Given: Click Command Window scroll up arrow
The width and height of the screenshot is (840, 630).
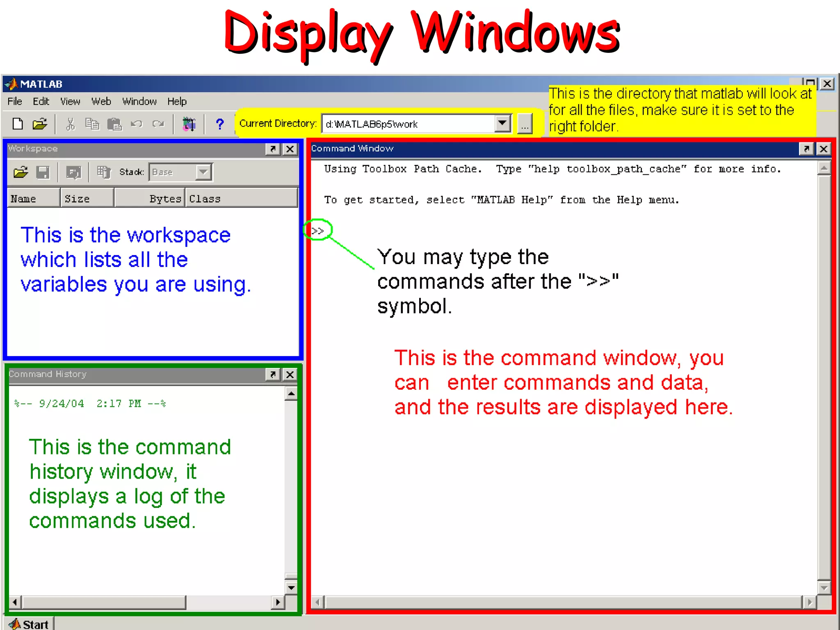Looking at the screenshot, I should [824, 168].
